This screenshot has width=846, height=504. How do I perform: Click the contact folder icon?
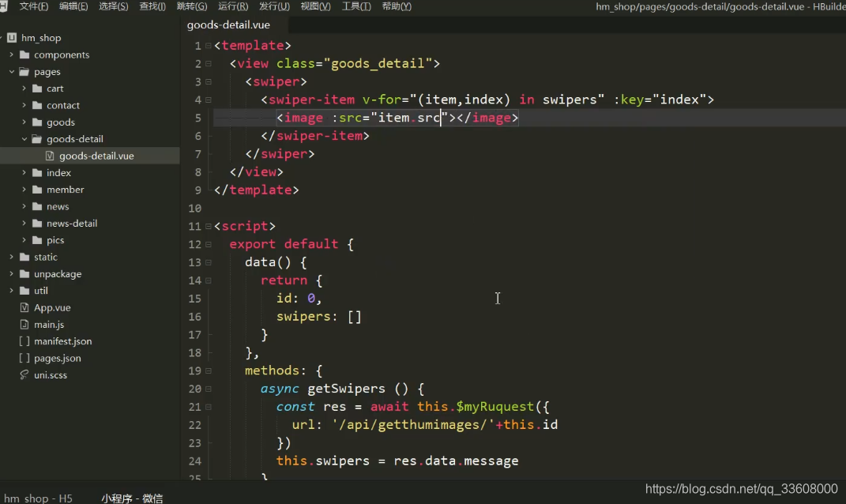(x=36, y=105)
